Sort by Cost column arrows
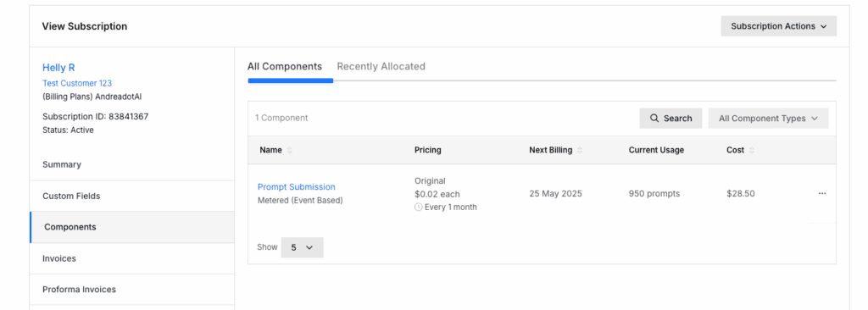Screen dimensions: 868x310 751,150
